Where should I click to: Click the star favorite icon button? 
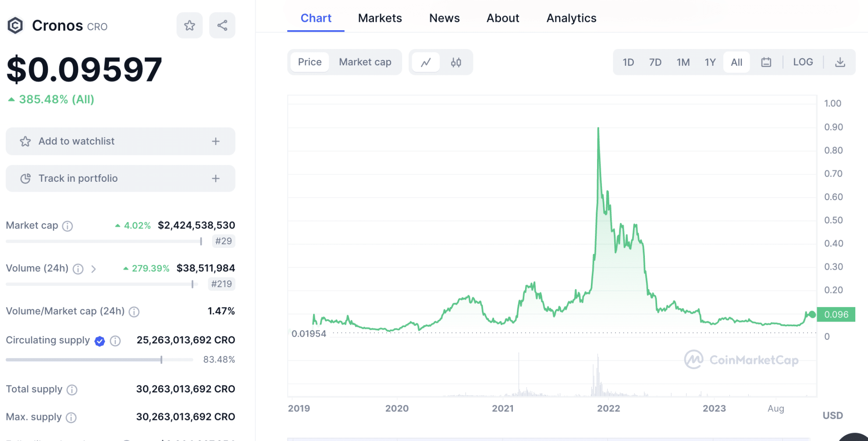pyautogui.click(x=189, y=25)
